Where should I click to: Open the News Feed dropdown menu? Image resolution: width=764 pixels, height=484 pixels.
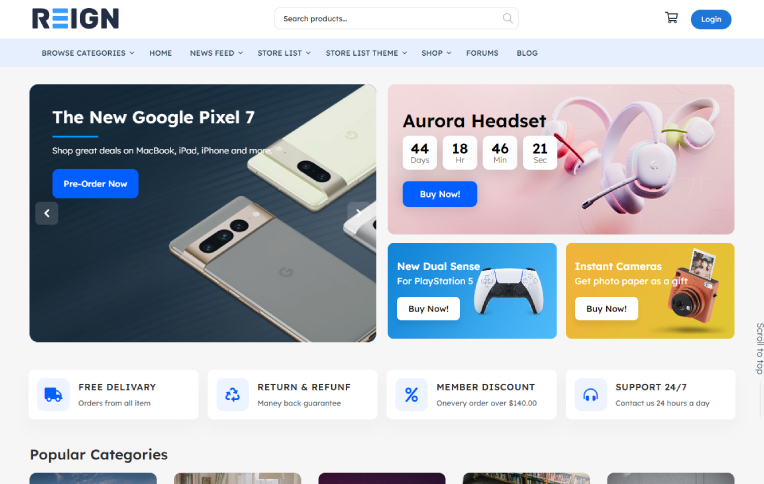[216, 53]
